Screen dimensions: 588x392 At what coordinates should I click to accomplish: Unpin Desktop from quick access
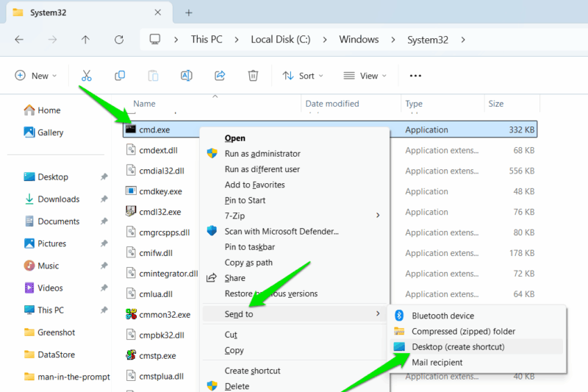click(104, 177)
